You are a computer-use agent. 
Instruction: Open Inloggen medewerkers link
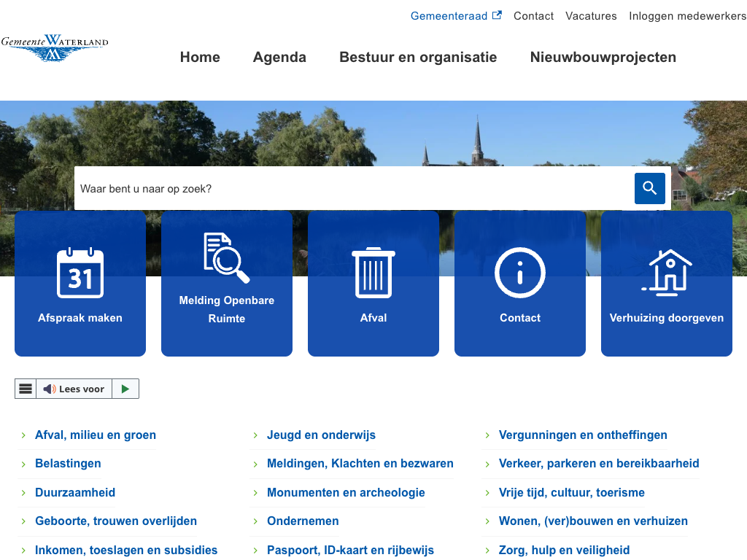click(687, 16)
